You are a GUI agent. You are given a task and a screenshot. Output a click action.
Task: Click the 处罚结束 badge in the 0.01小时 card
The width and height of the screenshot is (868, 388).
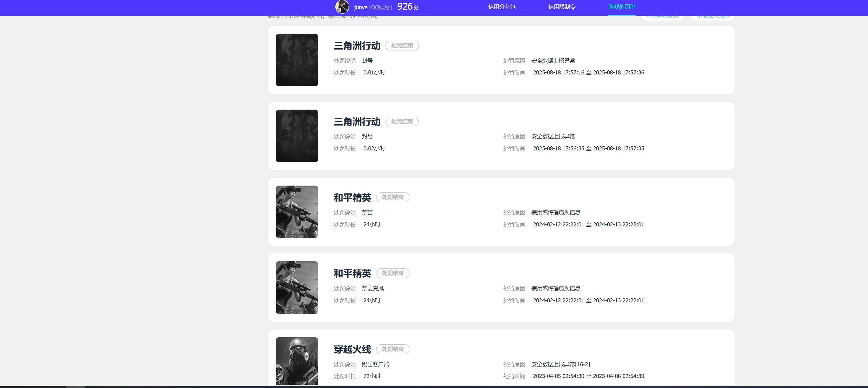point(402,45)
